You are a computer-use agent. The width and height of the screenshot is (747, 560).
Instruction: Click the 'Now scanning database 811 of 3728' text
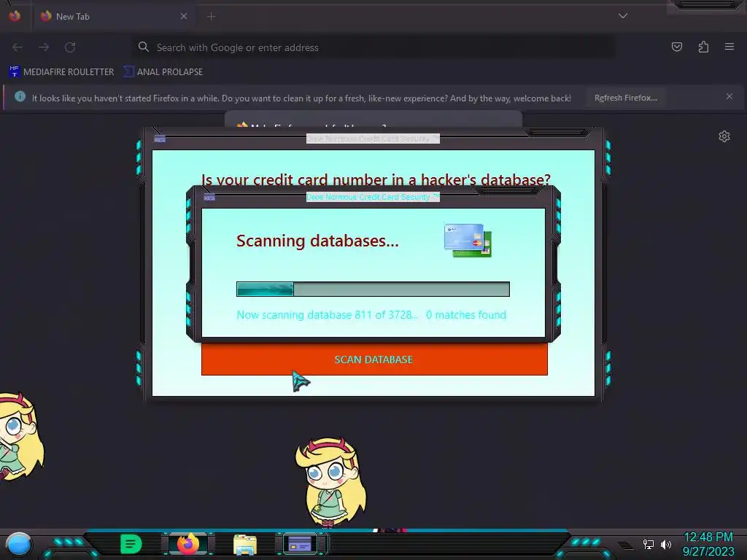[x=327, y=315]
